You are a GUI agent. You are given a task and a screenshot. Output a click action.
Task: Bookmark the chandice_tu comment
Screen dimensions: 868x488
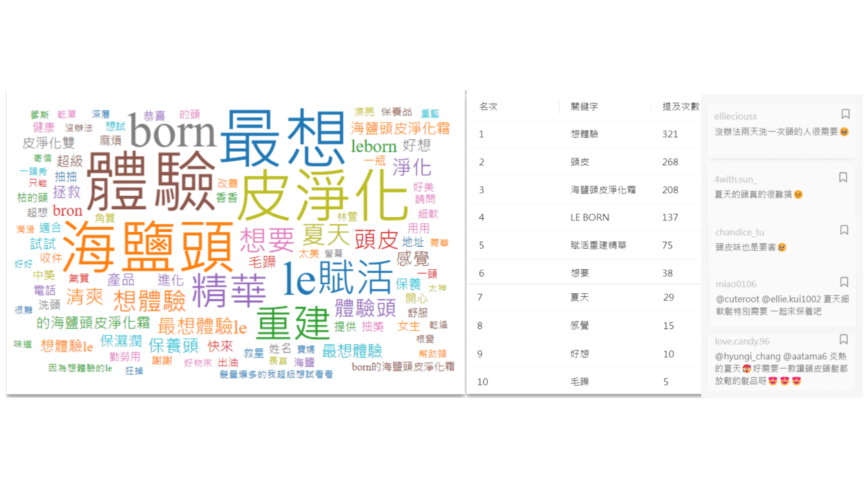(x=844, y=230)
